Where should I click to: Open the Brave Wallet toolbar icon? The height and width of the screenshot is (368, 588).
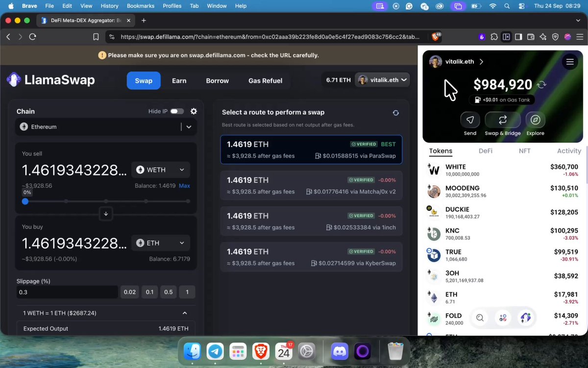[x=531, y=37]
